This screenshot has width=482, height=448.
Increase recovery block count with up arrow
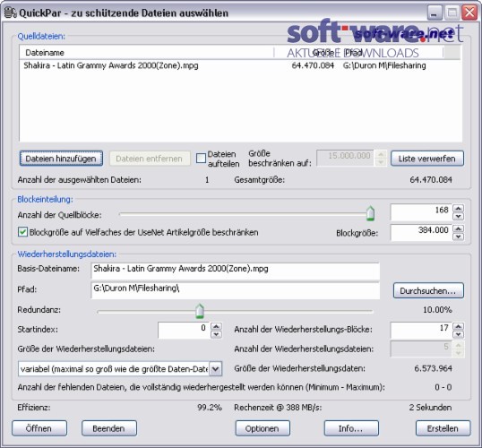[x=459, y=326]
